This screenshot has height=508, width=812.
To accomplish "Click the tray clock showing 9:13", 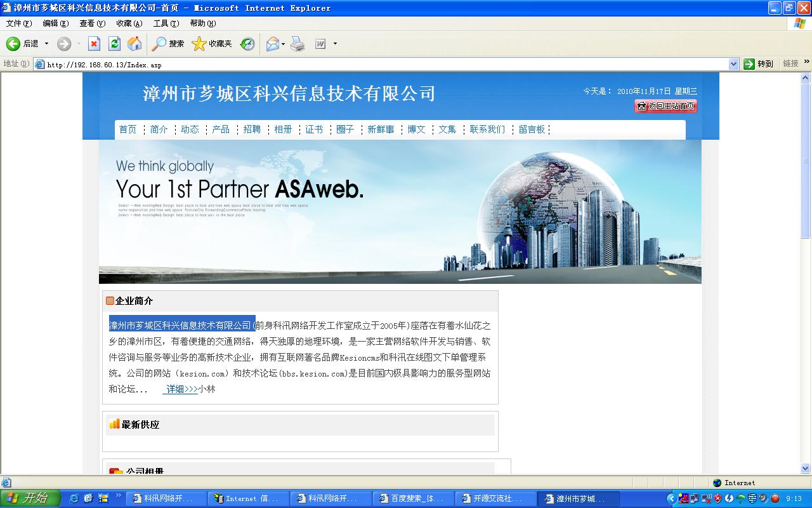I will [794, 498].
